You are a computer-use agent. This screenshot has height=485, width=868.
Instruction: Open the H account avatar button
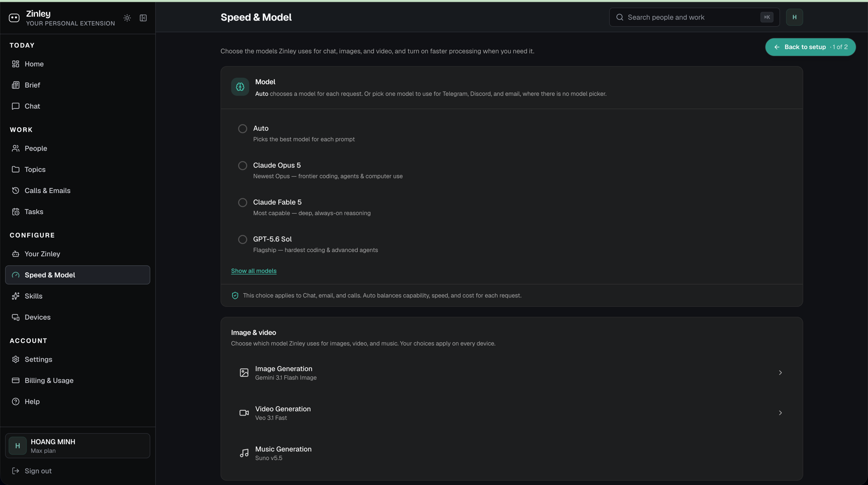coord(794,17)
